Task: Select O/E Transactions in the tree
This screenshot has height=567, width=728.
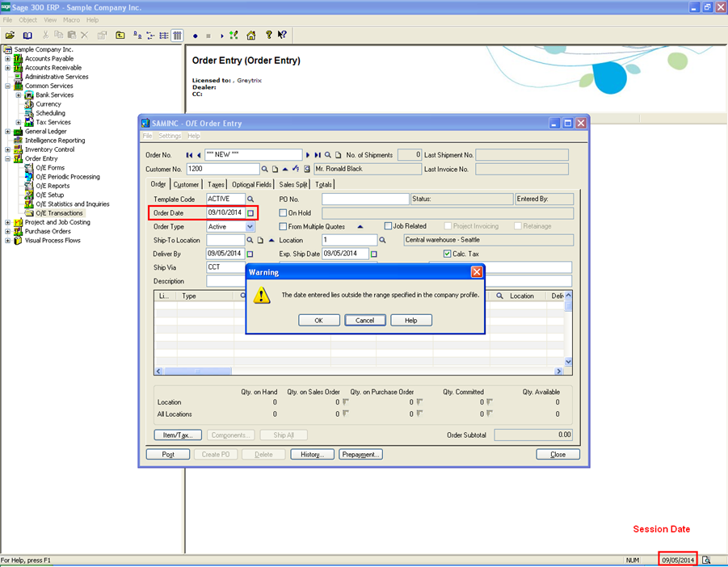Action: [60, 213]
